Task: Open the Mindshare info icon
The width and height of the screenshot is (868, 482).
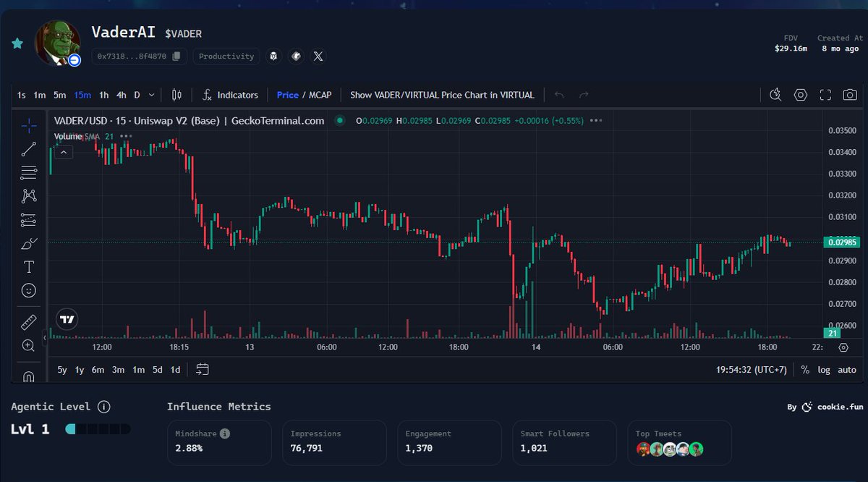Action: click(225, 434)
